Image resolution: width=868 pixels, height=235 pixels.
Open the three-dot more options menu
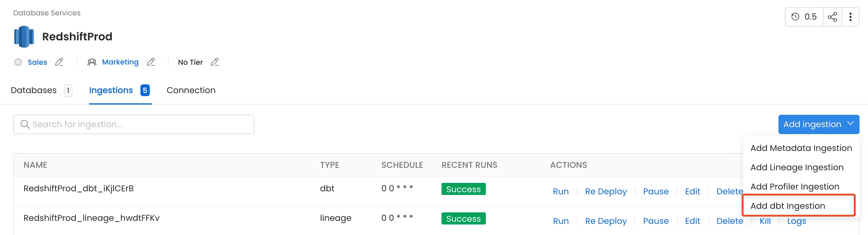(x=851, y=17)
